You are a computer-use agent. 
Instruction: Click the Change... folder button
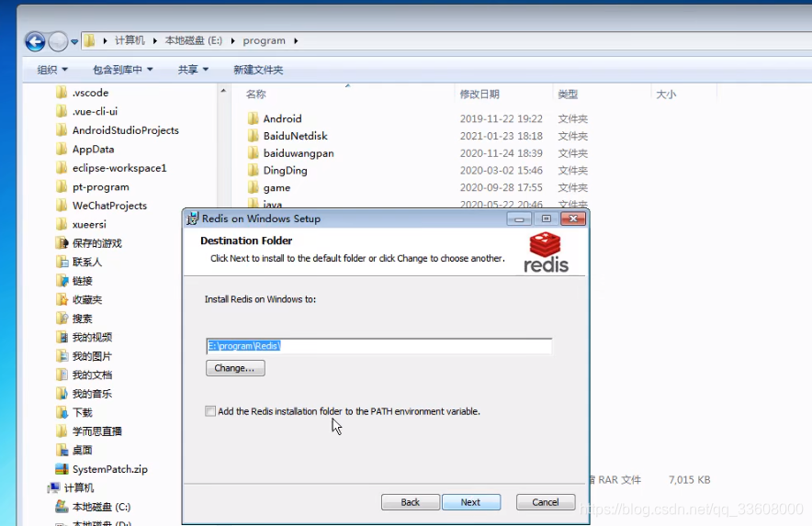(235, 368)
